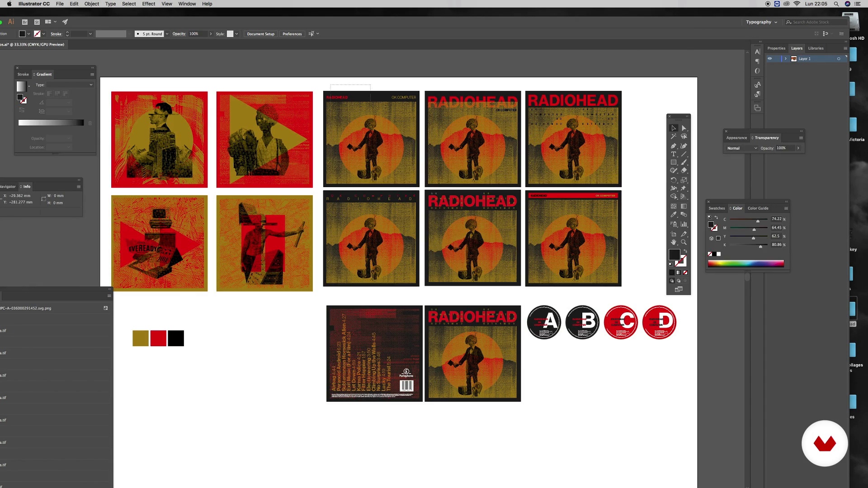Open stroke weight dropdown in control bar
The height and width of the screenshot is (488, 868).
[90, 34]
